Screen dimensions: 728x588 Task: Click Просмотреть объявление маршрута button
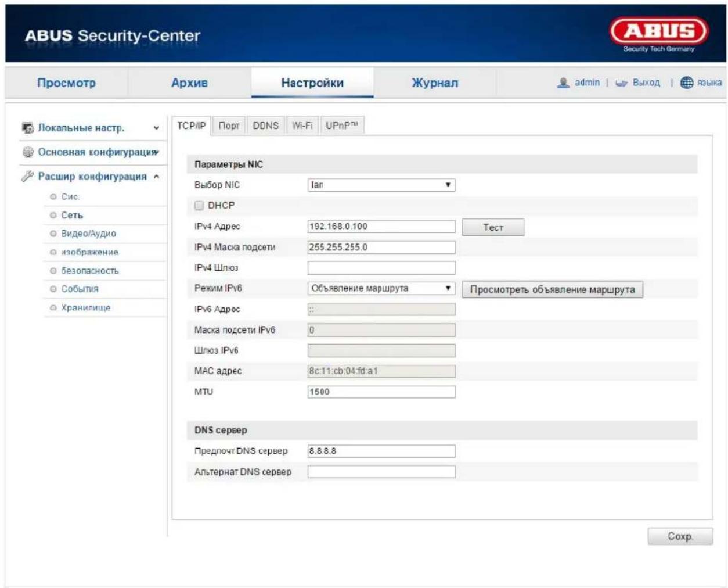[x=552, y=289]
